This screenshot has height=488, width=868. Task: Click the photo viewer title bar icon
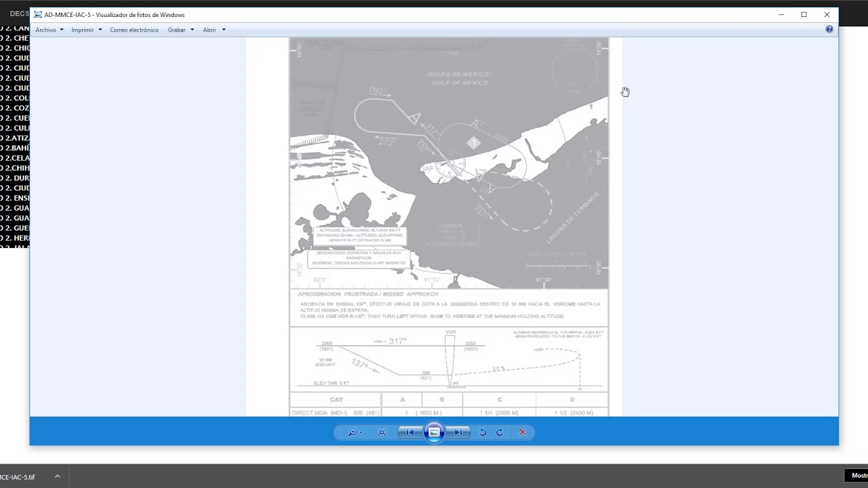(38, 14)
